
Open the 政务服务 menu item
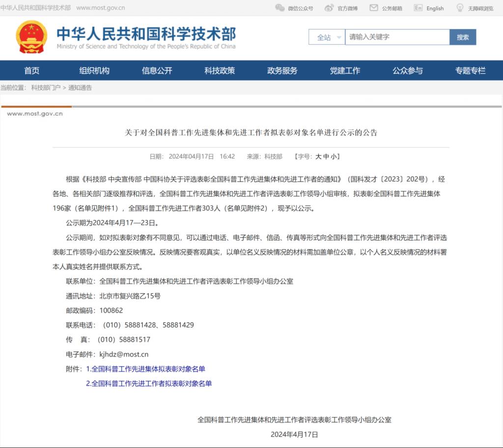point(282,71)
